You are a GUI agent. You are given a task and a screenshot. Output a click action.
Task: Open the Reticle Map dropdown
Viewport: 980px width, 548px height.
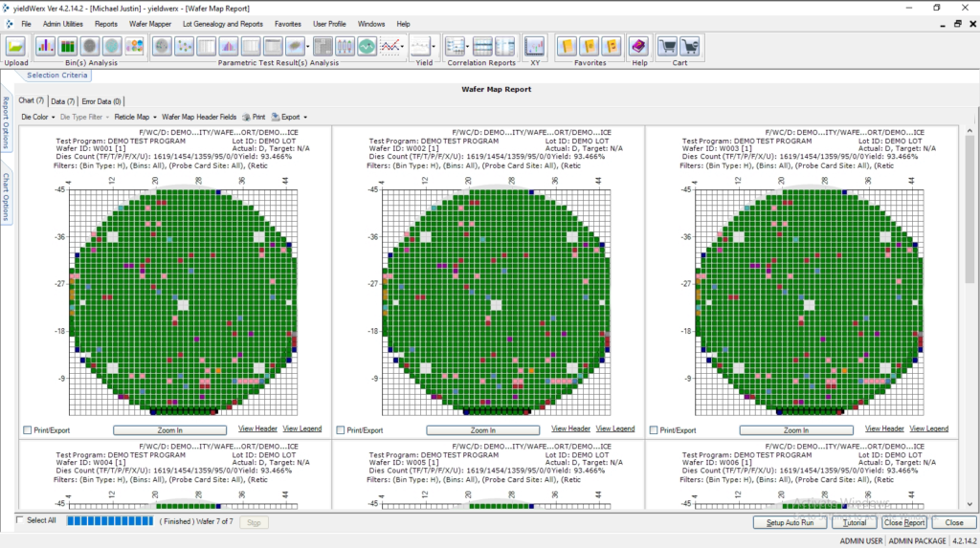[x=134, y=117]
